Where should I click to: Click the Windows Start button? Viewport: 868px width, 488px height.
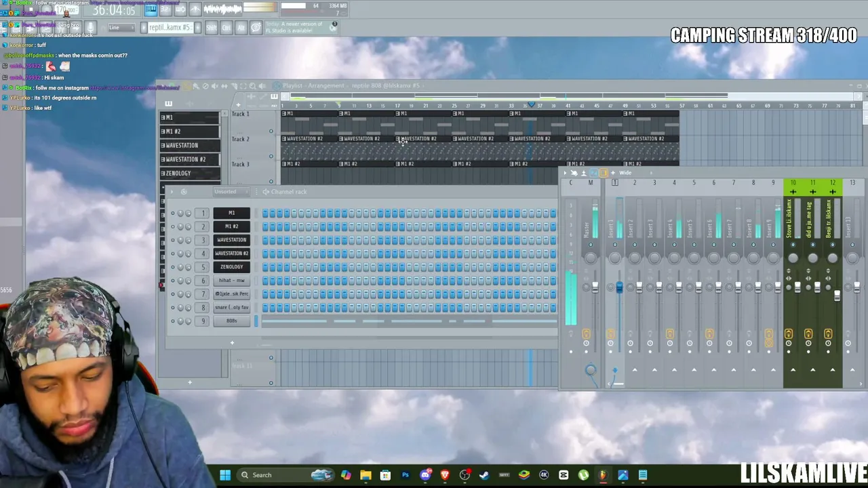(225, 475)
